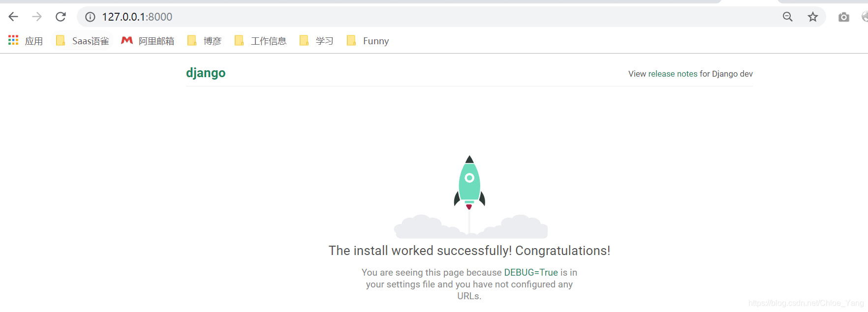
Task: Click the forward navigation arrow
Action: tap(37, 17)
